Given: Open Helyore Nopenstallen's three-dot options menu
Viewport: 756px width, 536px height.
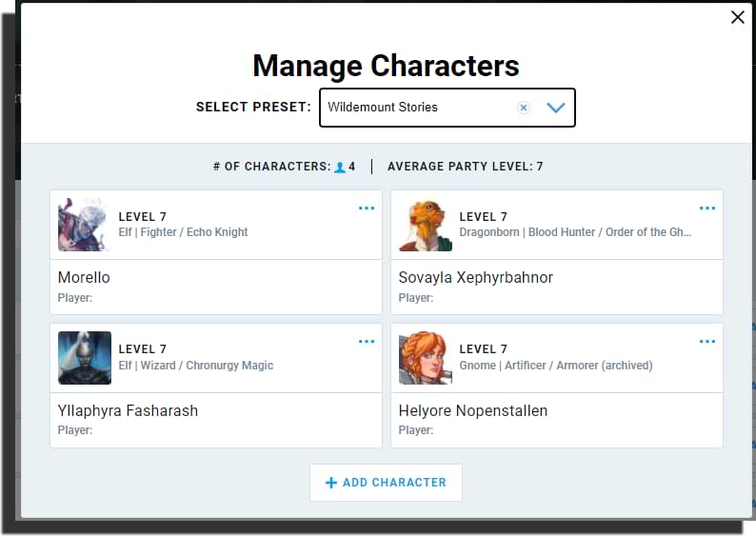Looking at the screenshot, I should [707, 342].
